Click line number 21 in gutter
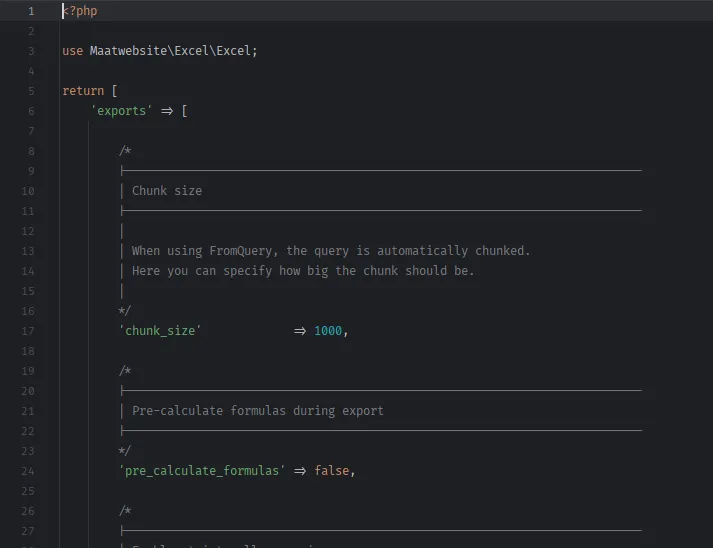 pos(28,411)
